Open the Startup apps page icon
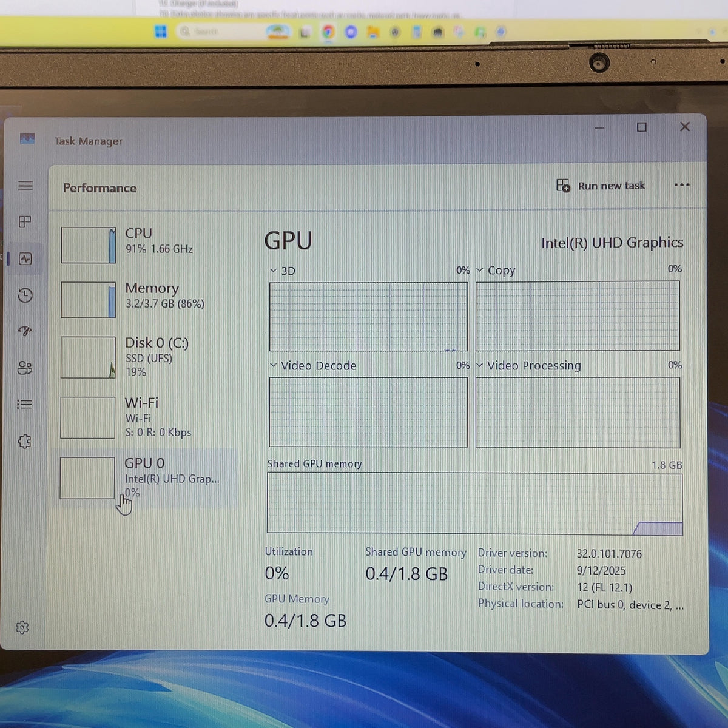 [25, 331]
